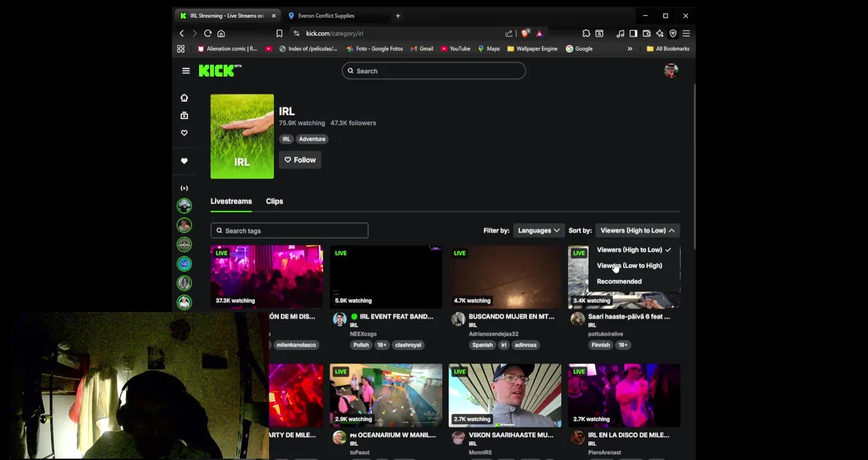Click the IRL tag chip under category title
The height and width of the screenshot is (460, 868).
[287, 139]
